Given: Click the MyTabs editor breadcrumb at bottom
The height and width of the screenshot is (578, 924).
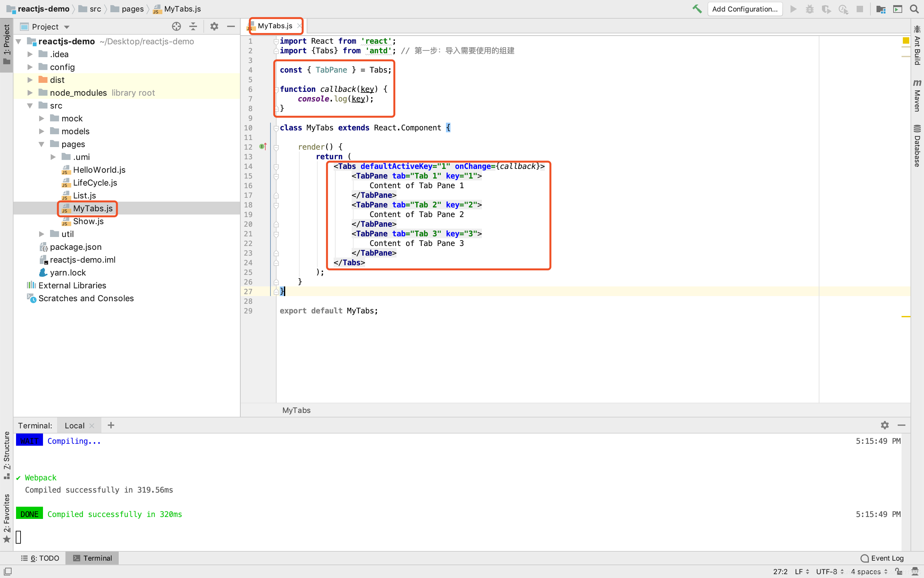Looking at the screenshot, I should click(x=296, y=410).
